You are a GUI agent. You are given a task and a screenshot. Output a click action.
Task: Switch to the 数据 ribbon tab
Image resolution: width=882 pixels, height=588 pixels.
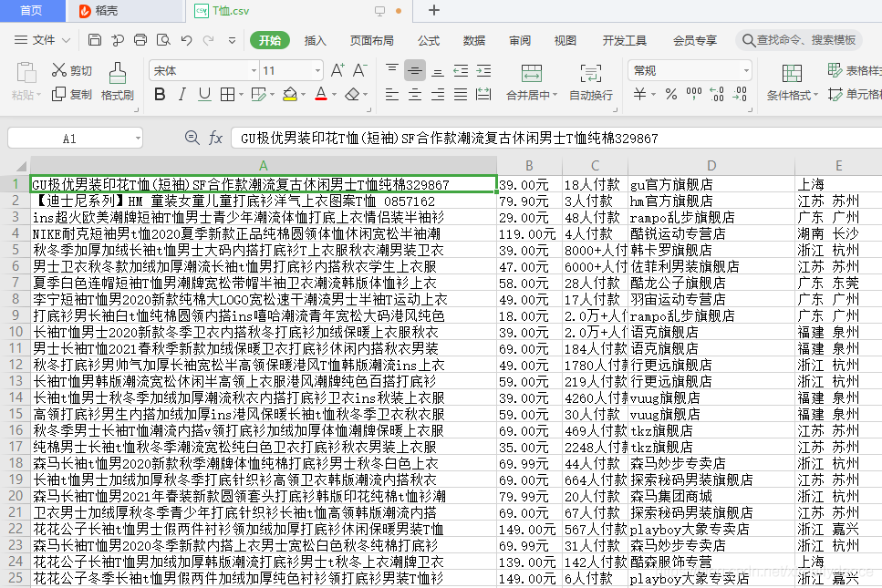473,40
